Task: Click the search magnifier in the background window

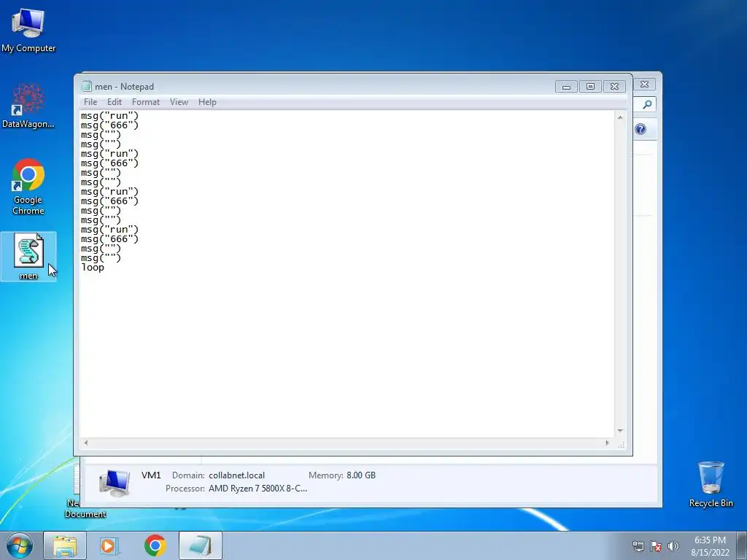Action: [x=647, y=104]
